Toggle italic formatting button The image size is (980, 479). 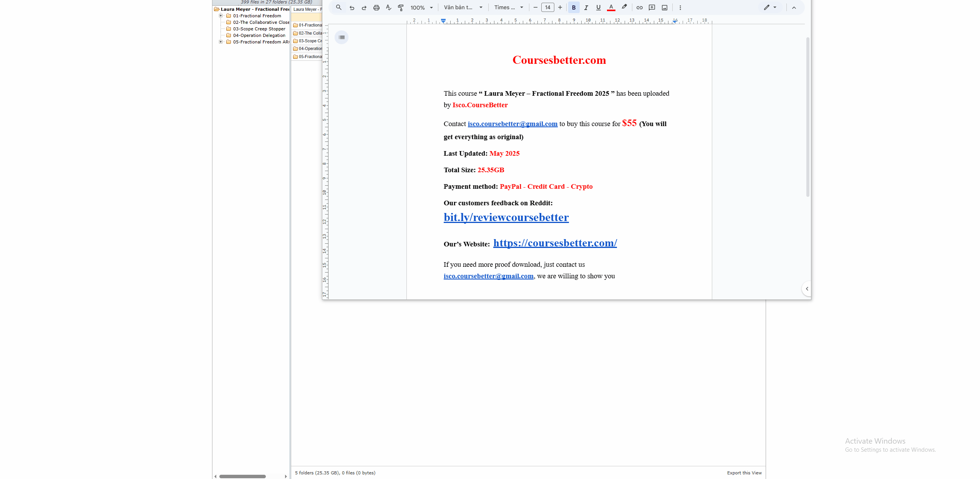586,8
